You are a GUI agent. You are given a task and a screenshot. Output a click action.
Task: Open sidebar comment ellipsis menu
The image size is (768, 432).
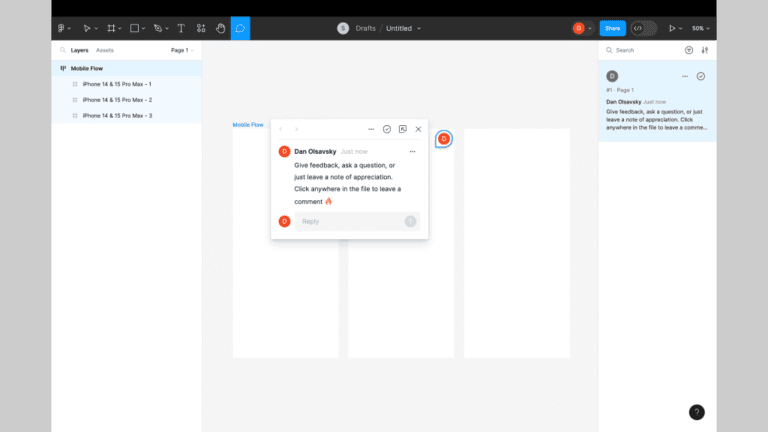[x=685, y=76]
